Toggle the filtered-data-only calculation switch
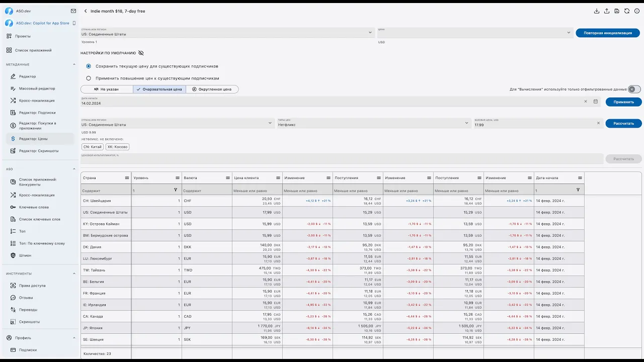This screenshot has width=644, height=362. (x=634, y=89)
